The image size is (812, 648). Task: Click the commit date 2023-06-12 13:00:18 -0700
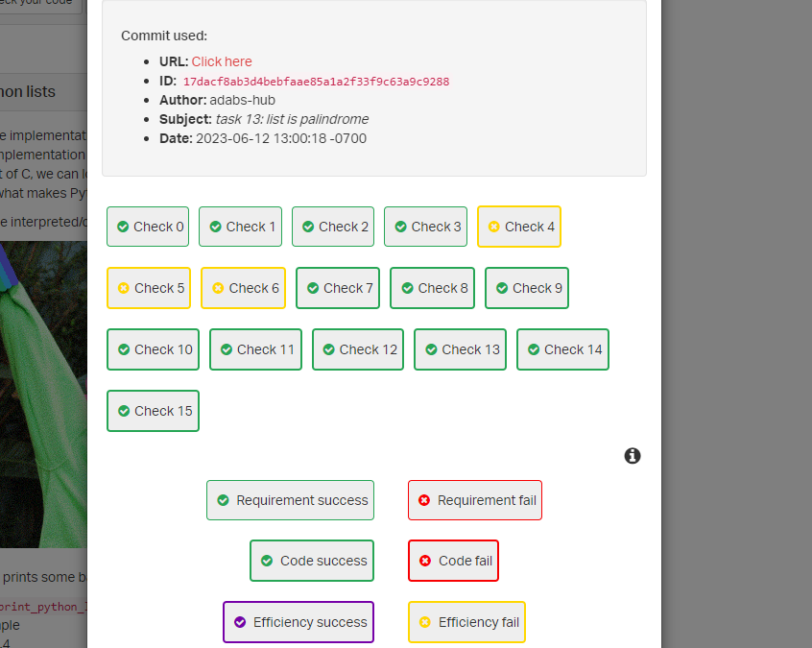[281, 138]
